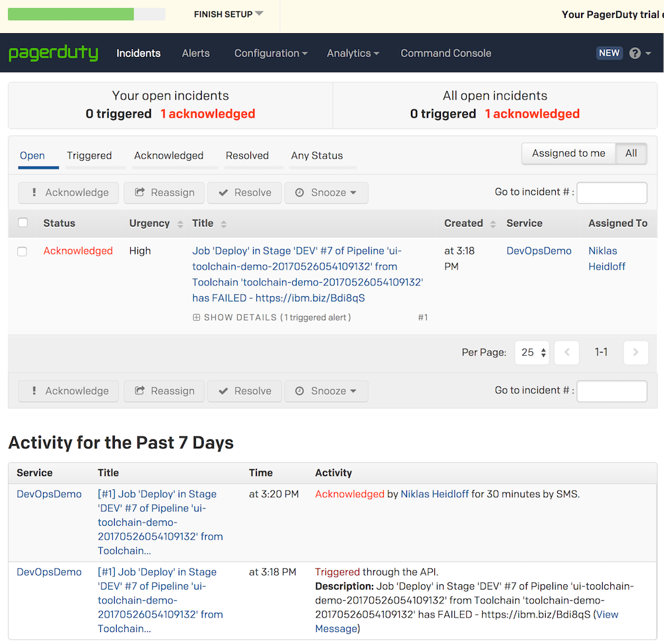This screenshot has width=664, height=644.
Task: Click the 1-1 page range text
Action: [601, 353]
